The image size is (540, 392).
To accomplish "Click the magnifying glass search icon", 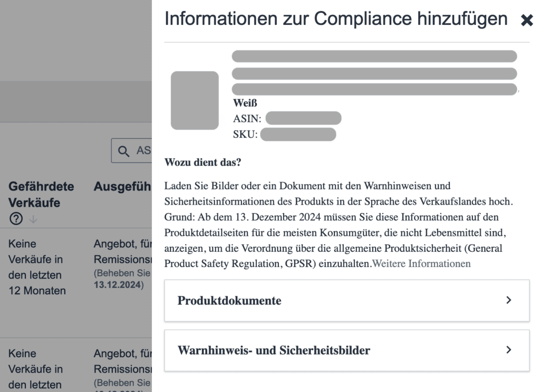I will pyautogui.click(x=124, y=151).
